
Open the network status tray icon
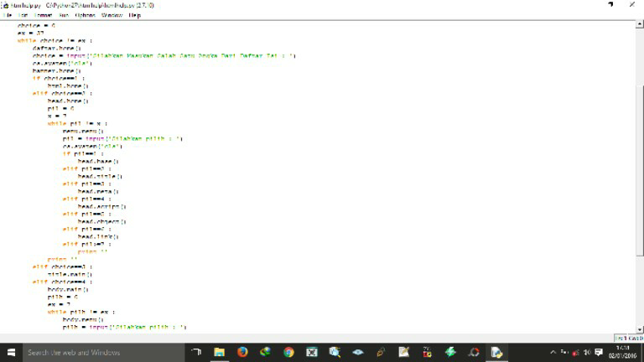pyautogui.click(x=576, y=353)
